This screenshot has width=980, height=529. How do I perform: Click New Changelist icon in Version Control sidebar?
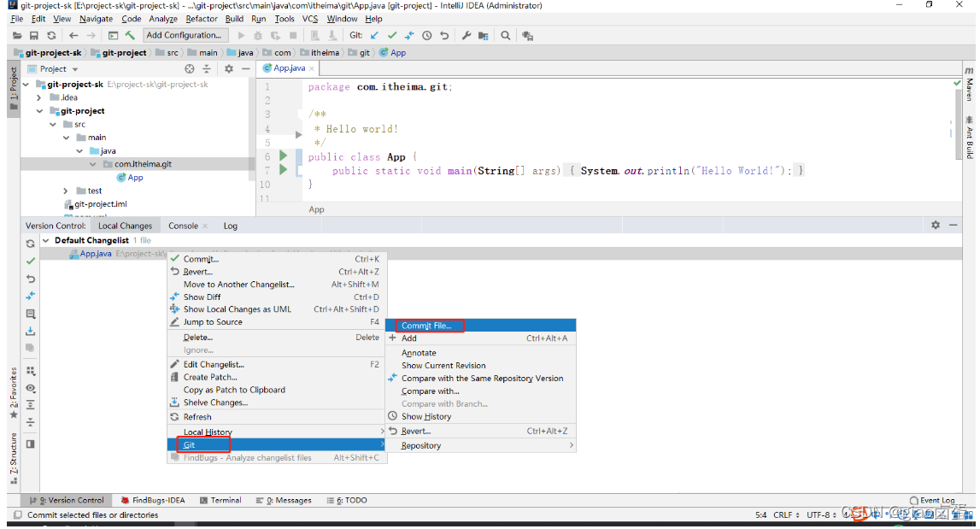(x=30, y=314)
